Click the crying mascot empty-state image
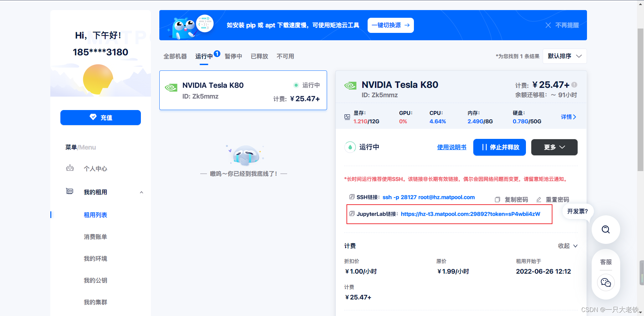The image size is (644, 316). click(246, 155)
